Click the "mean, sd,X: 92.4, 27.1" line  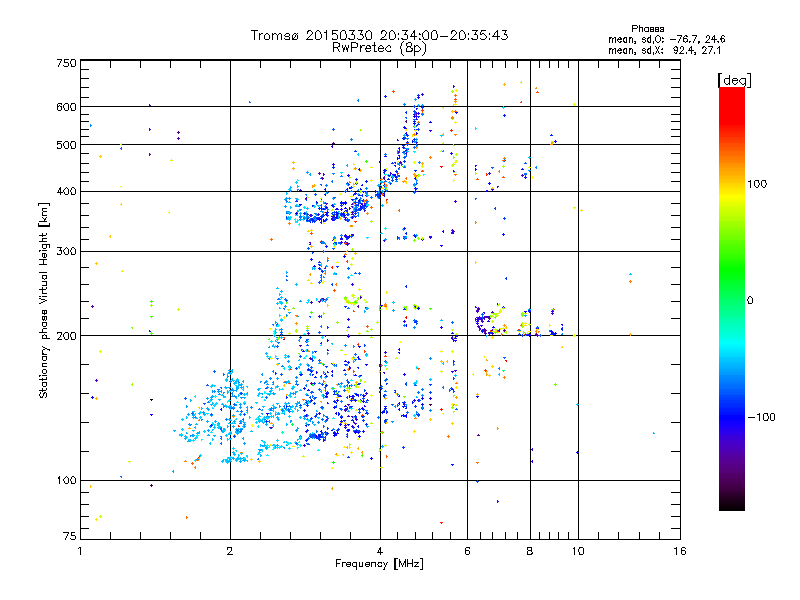(664, 50)
